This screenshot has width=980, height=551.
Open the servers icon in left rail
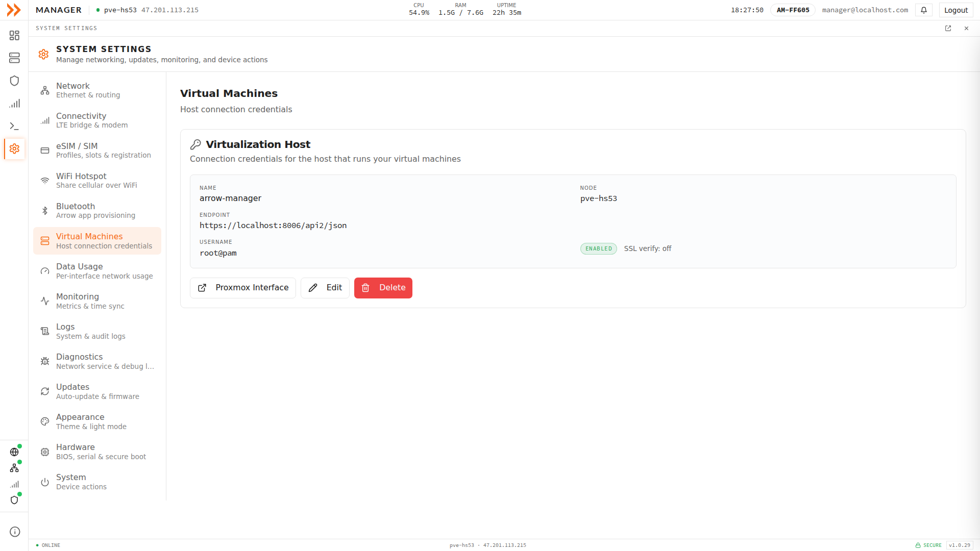tap(14, 58)
